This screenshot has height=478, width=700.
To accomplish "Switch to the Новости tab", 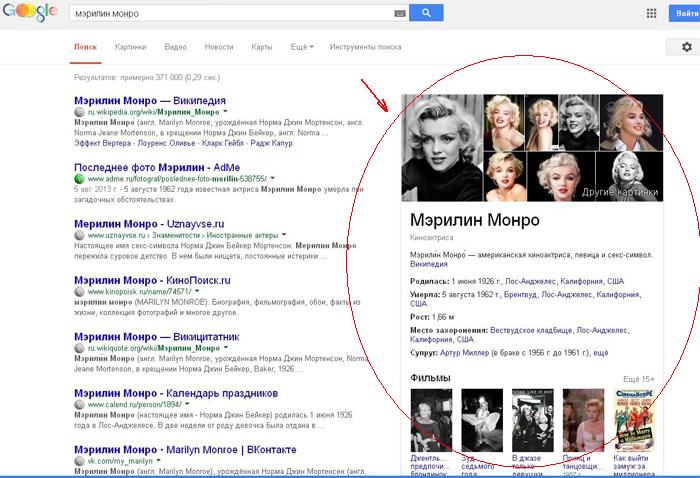I will coord(219,47).
